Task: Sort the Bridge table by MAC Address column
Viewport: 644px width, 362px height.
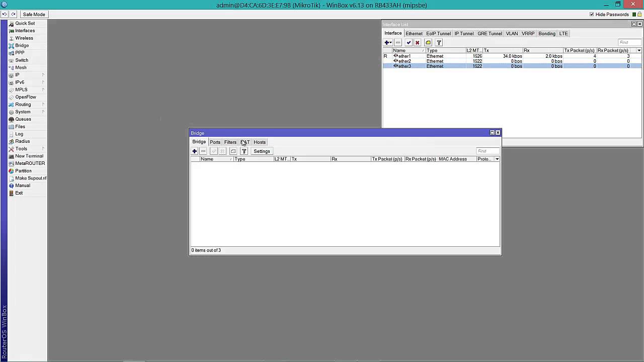Action: 457,159
